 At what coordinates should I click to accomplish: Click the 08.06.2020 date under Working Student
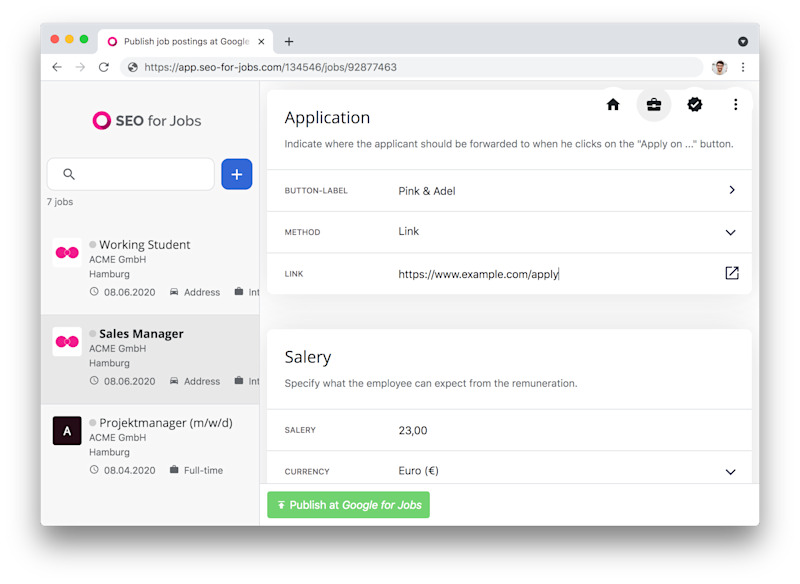click(x=130, y=292)
